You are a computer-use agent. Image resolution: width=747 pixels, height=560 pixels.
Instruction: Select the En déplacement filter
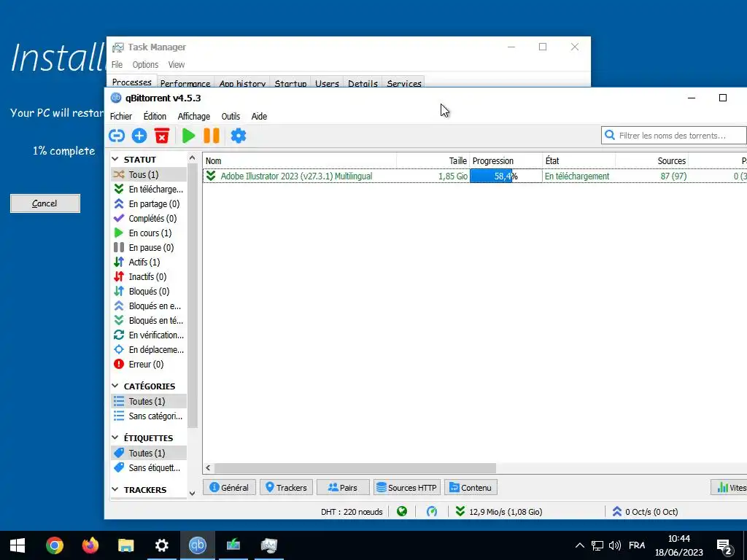pos(149,349)
